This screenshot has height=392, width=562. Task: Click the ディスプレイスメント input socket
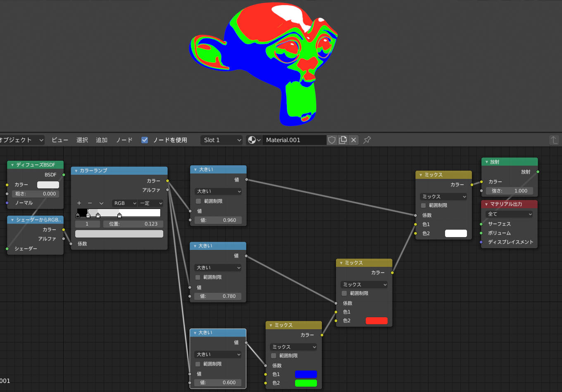tap(481, 242)
